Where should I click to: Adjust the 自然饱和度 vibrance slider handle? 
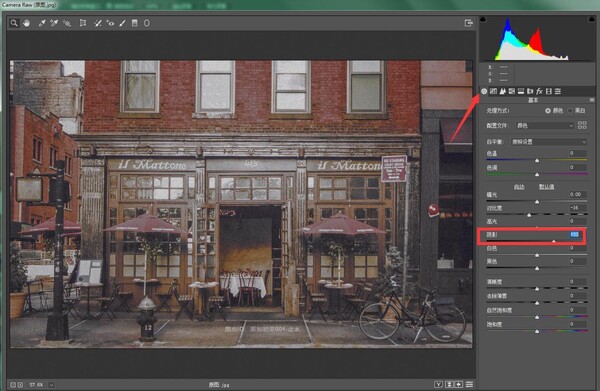point(537,317)
